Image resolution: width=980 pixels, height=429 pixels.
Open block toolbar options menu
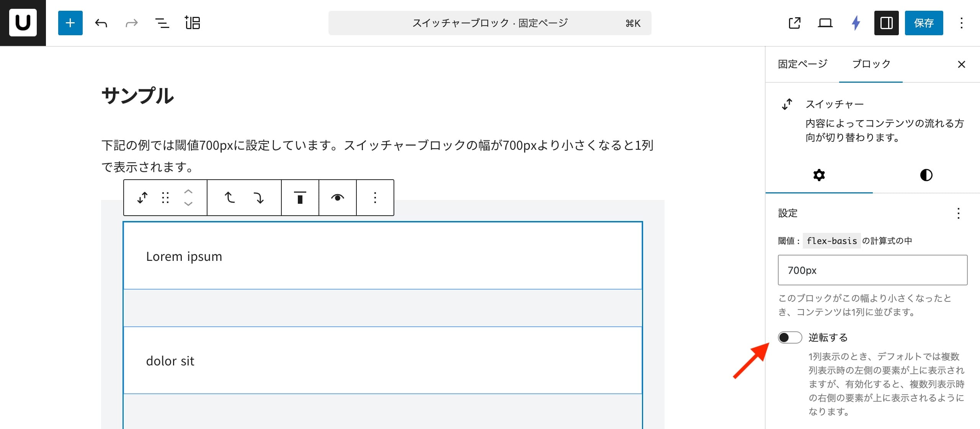[375, 198]
